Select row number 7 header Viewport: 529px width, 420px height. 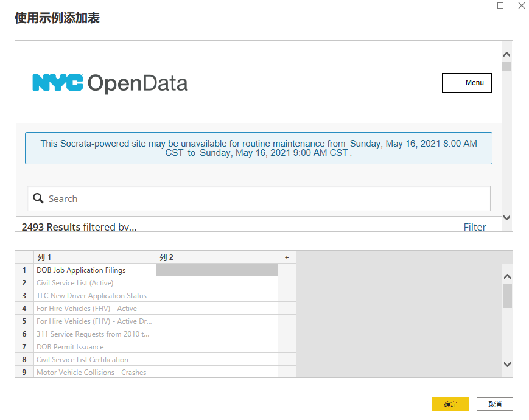tap(24, 347)
